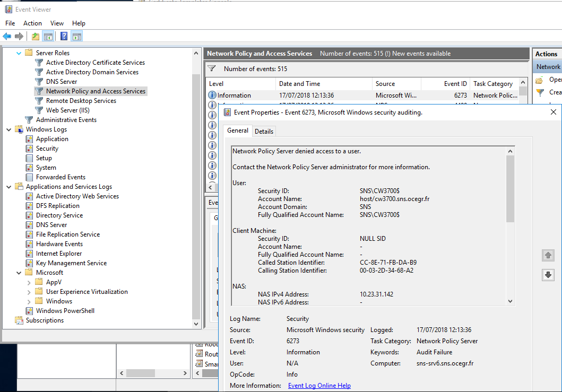Image resolution: width=562 pixels, height=392 pixels.
Task: Close the Event Properties dialog
Action: pos(554,112)
